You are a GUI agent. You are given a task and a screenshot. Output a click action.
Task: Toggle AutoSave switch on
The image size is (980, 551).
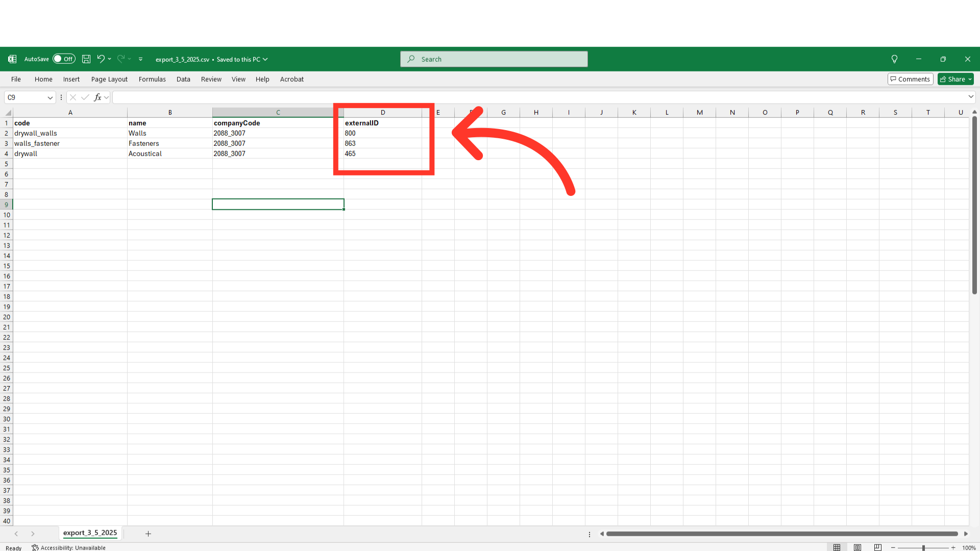coord(64,59)
